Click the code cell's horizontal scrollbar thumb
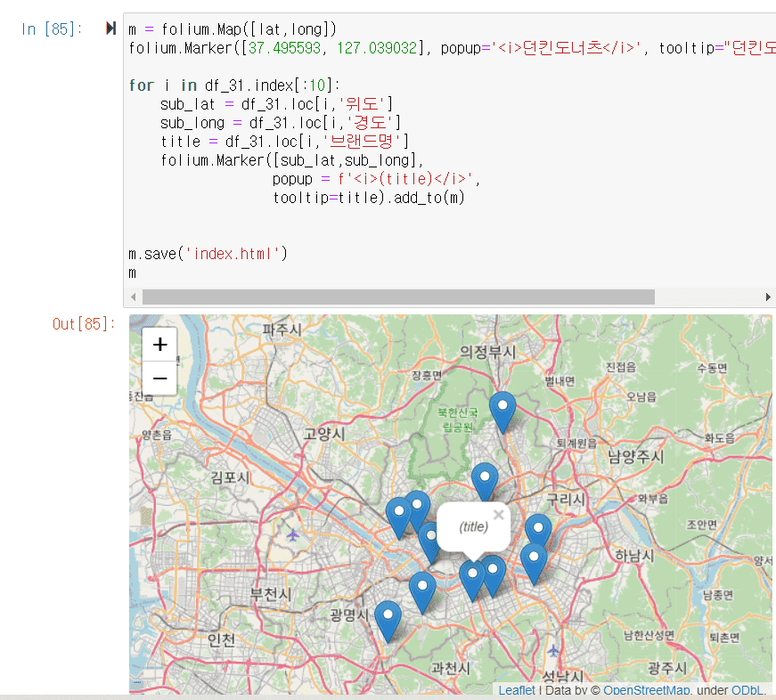Image resolution: width=776 pixels, height=700 pixels. (x=398, y=297)
